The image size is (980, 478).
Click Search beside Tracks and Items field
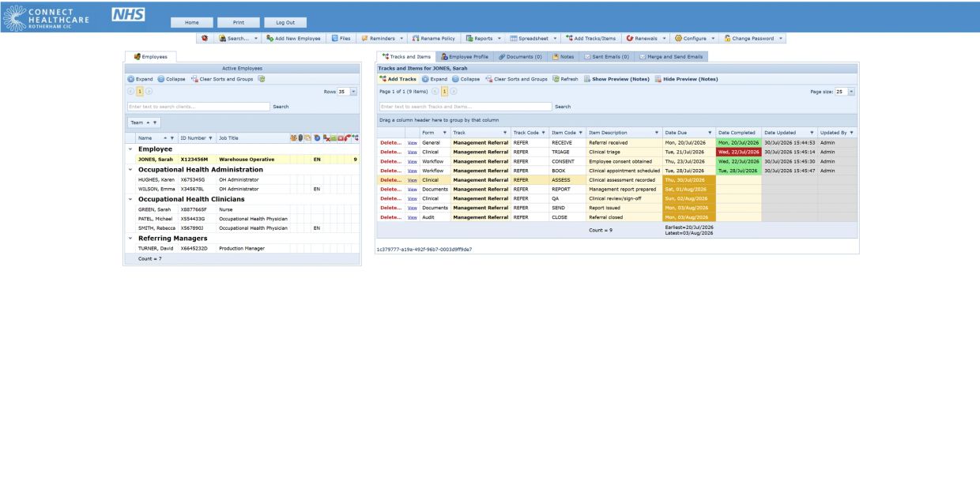pos(563,106)
